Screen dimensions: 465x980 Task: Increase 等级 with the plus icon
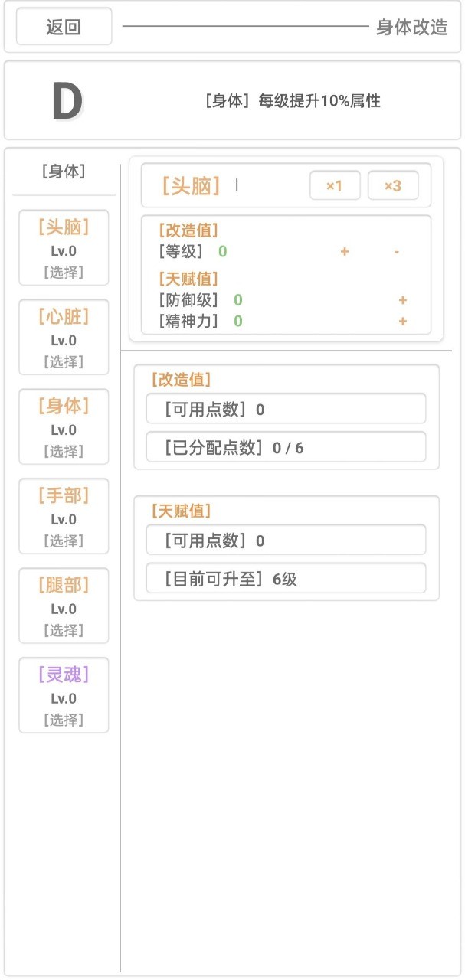345,251
